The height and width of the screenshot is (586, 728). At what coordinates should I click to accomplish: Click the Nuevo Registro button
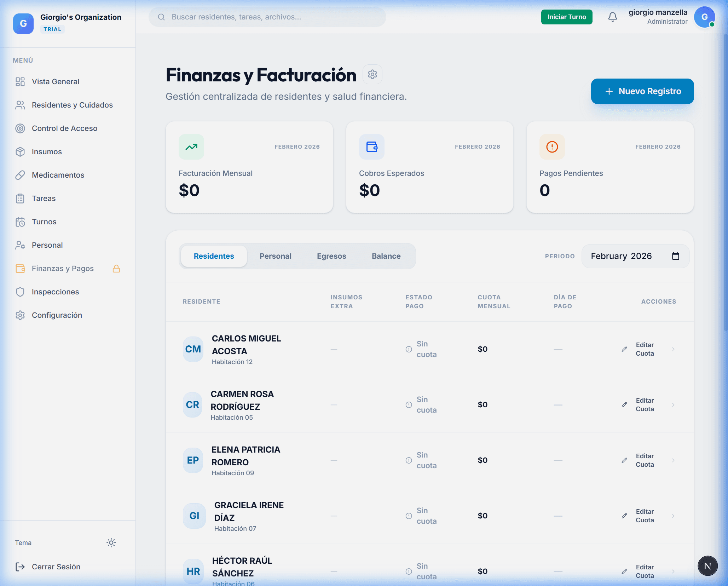[x=642, y=91]
